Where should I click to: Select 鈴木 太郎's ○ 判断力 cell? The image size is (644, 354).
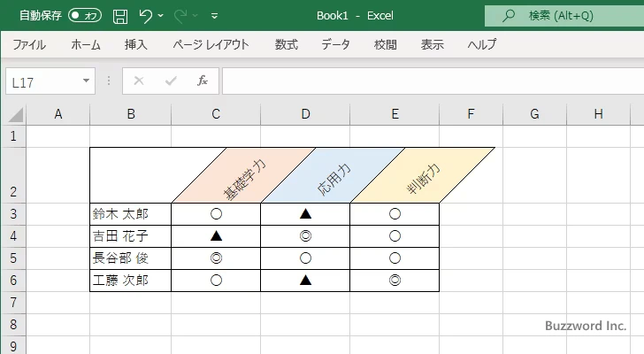point(395,214)
